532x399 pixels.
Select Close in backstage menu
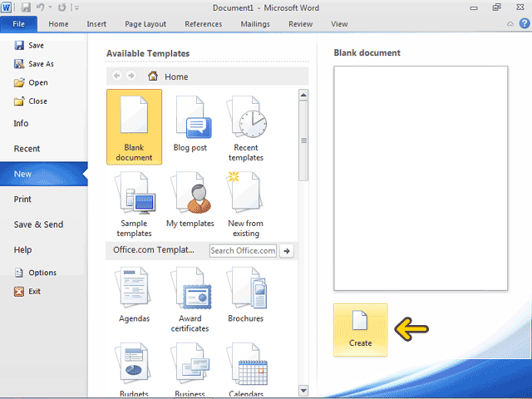(31, 101)
